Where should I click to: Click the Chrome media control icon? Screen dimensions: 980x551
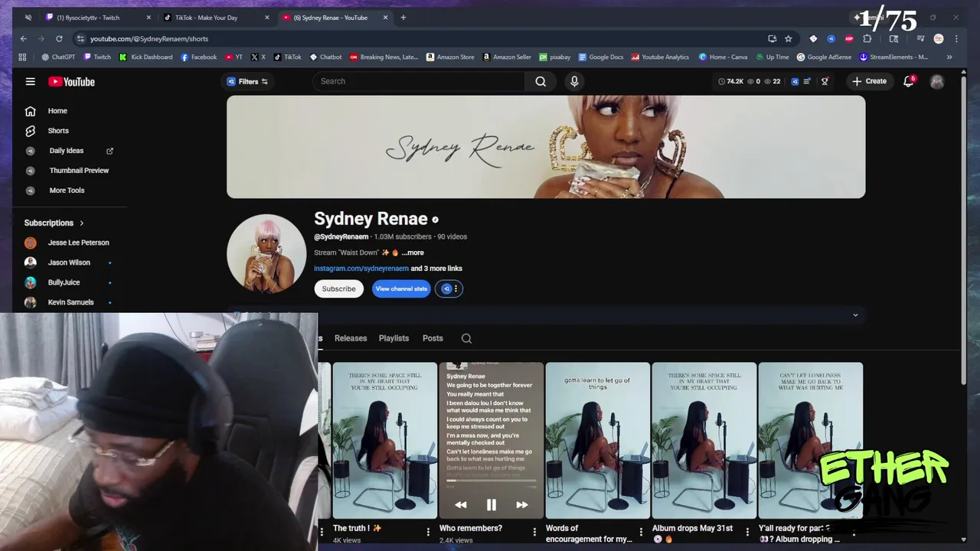(x=920, y=38)
